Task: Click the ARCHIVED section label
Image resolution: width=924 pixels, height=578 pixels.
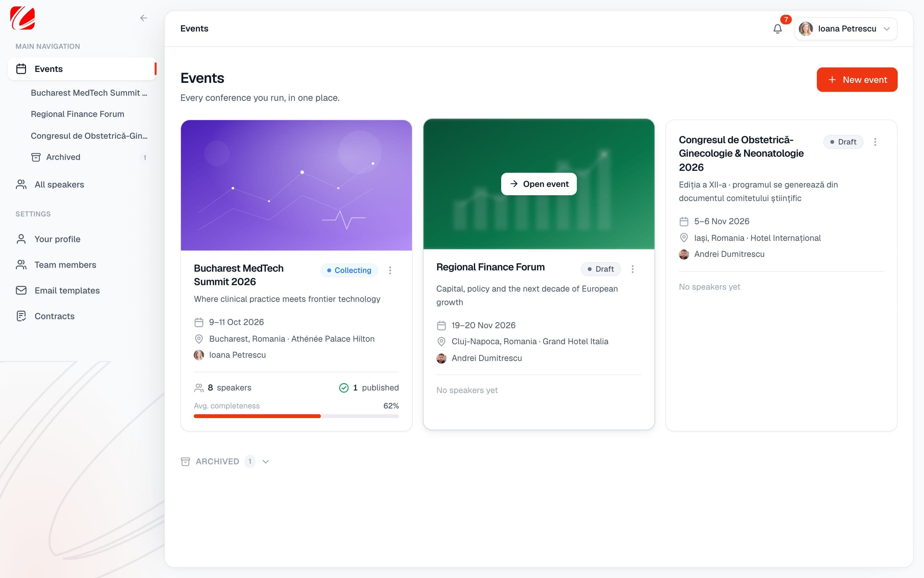Action: 217,461
